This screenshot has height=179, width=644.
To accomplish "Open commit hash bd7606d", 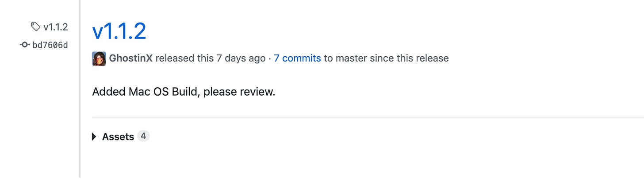I will pos(50,45).
